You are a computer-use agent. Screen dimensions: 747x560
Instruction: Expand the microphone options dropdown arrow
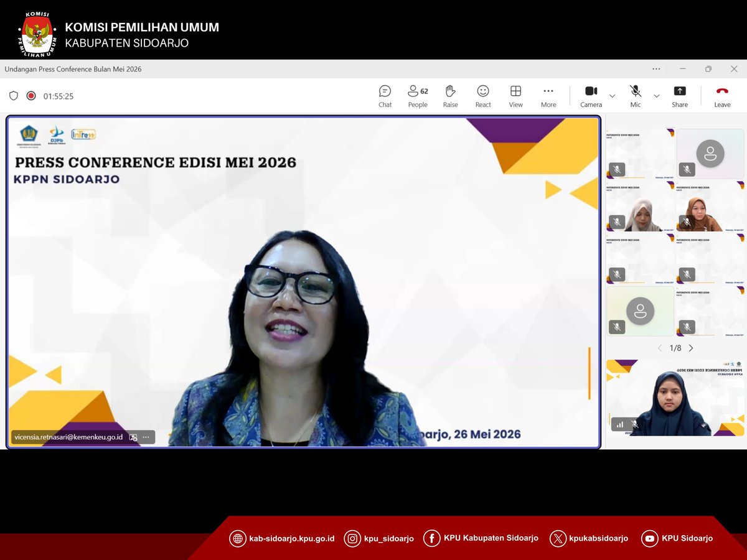(656, 96)
